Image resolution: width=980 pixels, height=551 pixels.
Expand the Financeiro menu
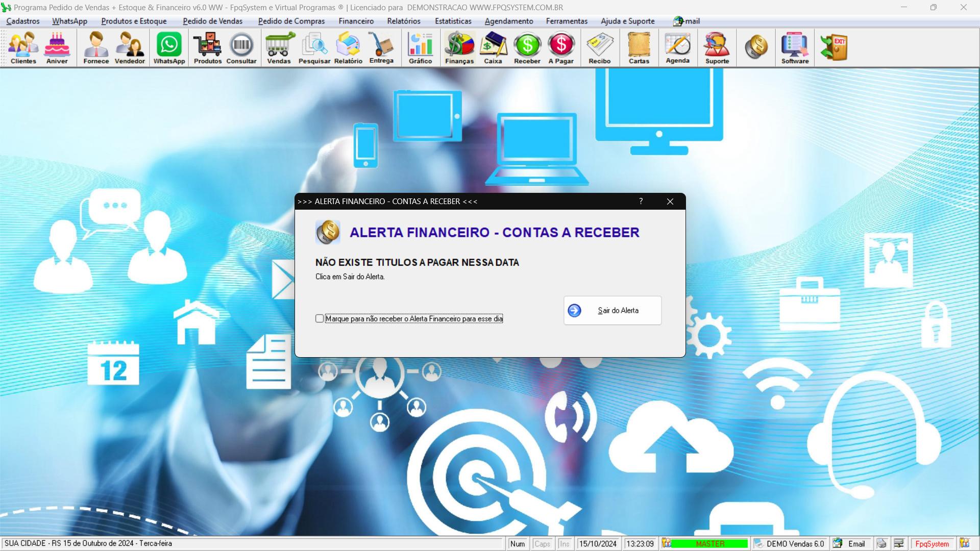tap(355, 21)
